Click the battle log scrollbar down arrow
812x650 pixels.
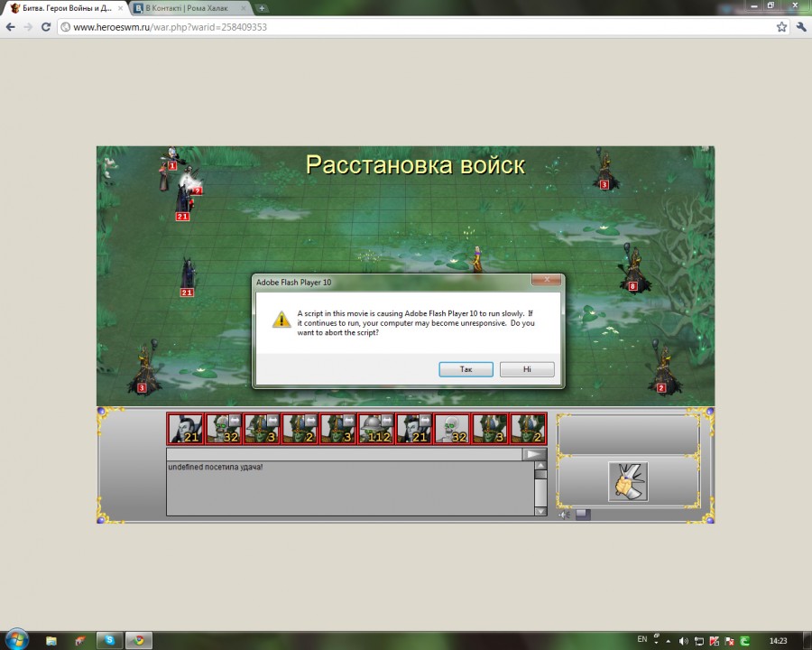(540, 511)
